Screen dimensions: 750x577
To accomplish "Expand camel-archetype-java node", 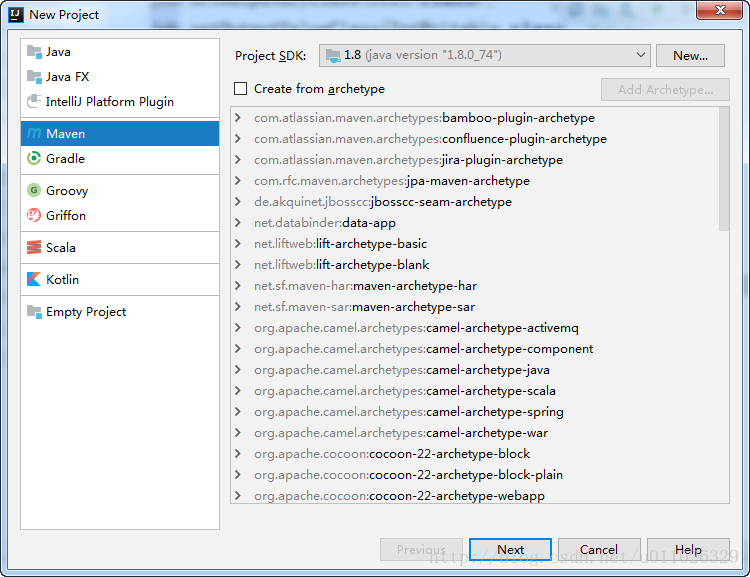I will tap(238, 370).
